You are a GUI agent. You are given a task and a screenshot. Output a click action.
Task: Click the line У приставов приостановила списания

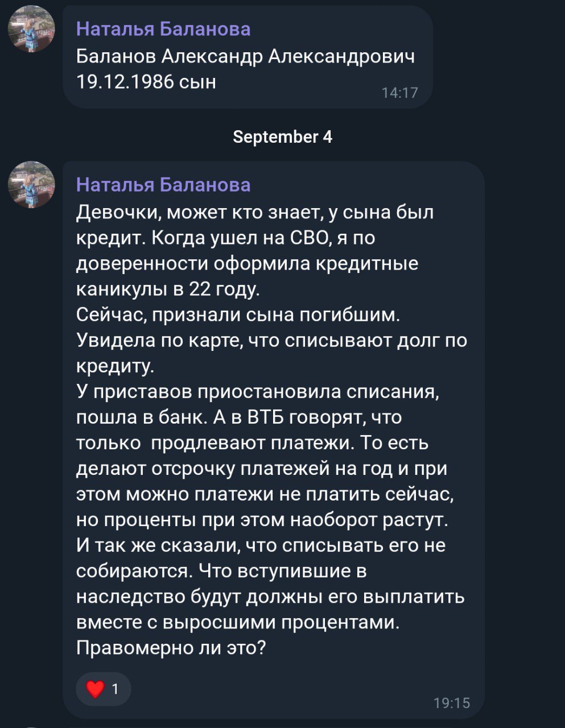pyautogui.click(x=257, y=391)
